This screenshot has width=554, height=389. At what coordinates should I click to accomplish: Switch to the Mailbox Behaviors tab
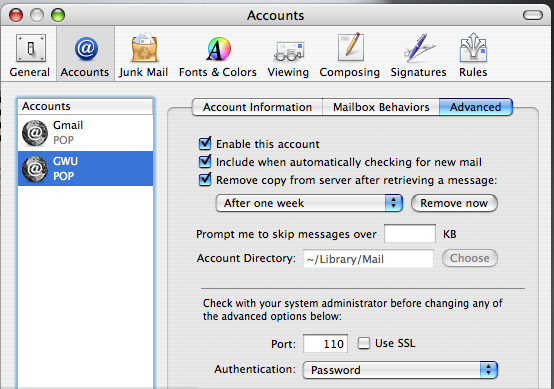381,107
